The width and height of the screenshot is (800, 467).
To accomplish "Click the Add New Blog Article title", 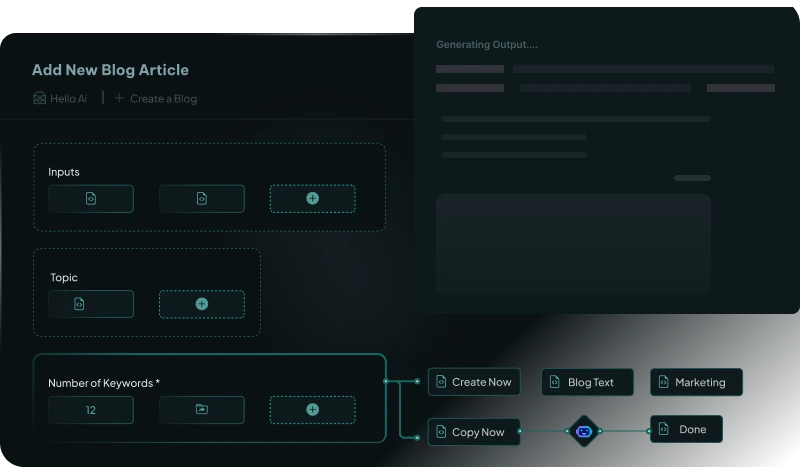I will click(110, 70).
